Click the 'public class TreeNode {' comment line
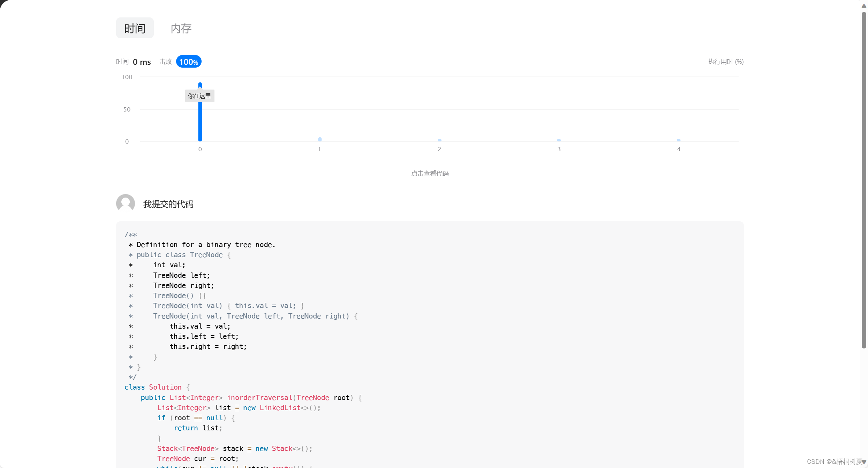The height and width of the screenshot is (468, 868). (x=183, y=255)
